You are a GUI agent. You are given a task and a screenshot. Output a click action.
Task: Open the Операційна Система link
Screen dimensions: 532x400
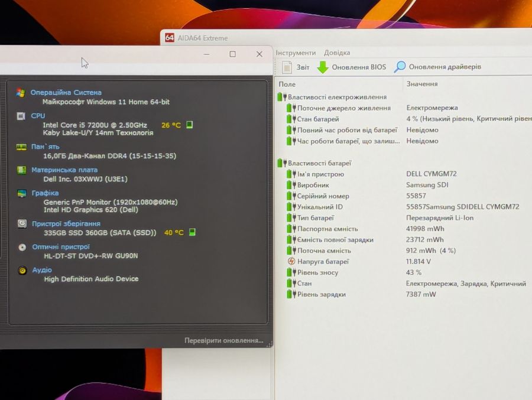66,92
